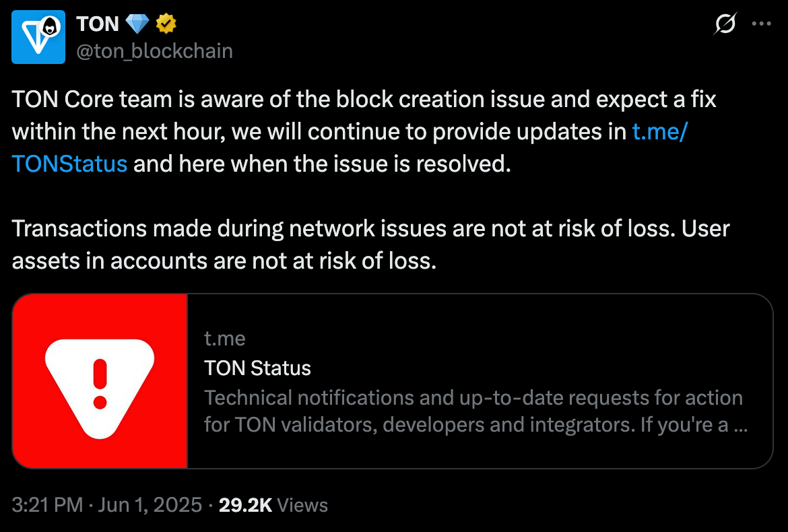Click the Jun 1, 2025 date
Viewport: 788px width, 532px height.
(150, 505)
